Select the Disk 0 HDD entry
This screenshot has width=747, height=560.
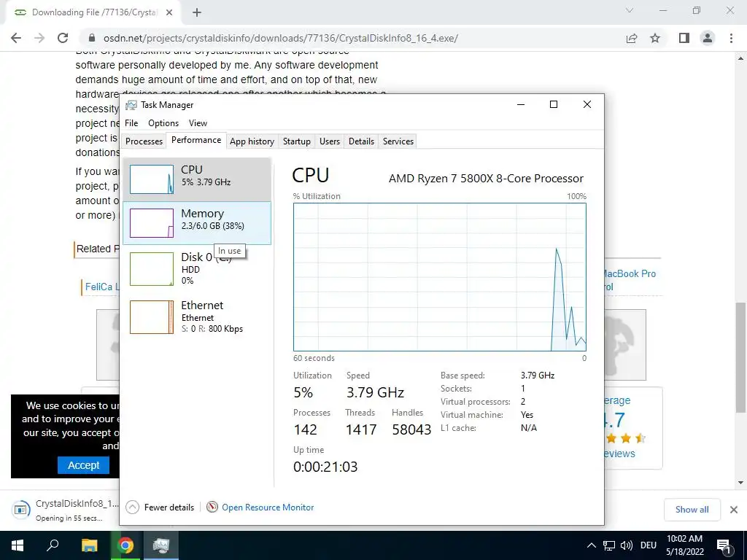coord(197,268)
